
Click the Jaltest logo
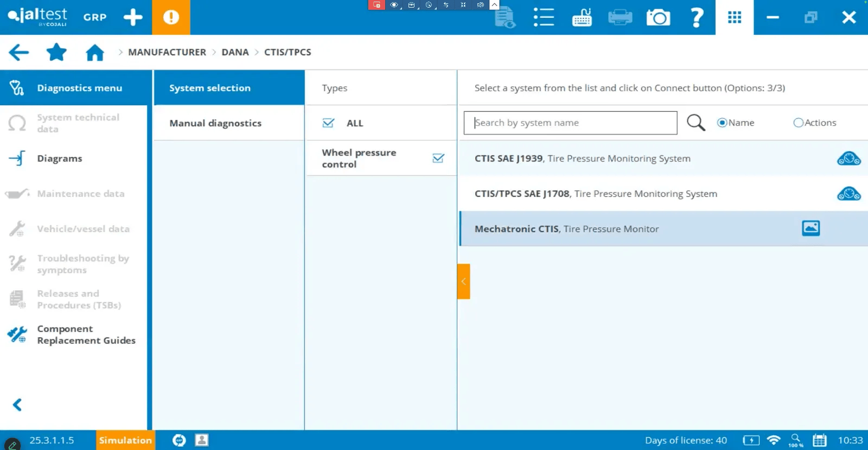37,17
